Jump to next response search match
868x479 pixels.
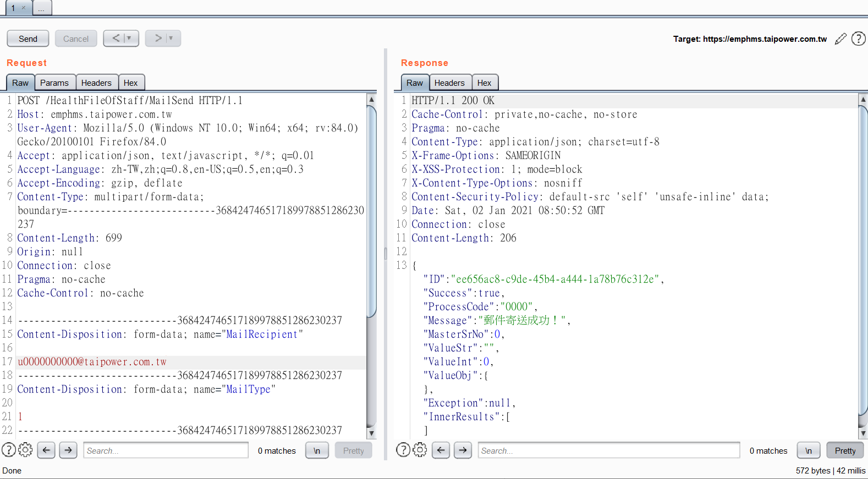tap(463, 450)
